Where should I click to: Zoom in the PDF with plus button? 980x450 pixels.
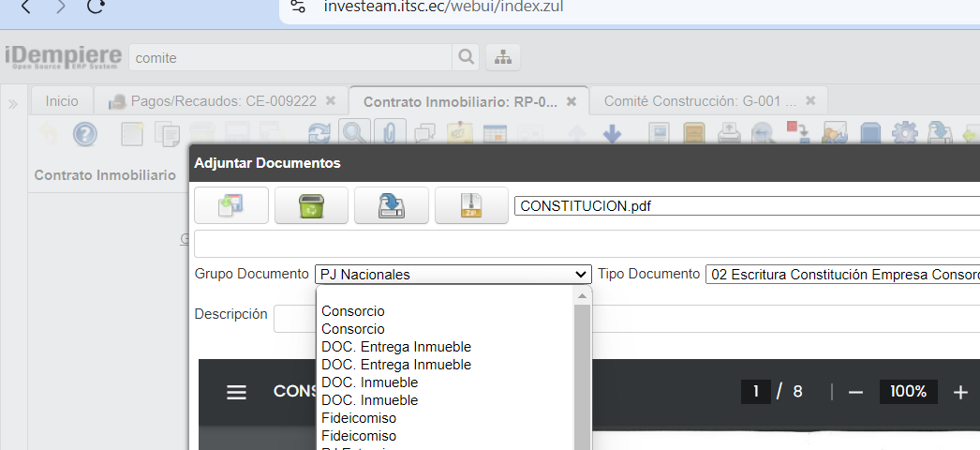pyautogui.click(x=959, y=392)
